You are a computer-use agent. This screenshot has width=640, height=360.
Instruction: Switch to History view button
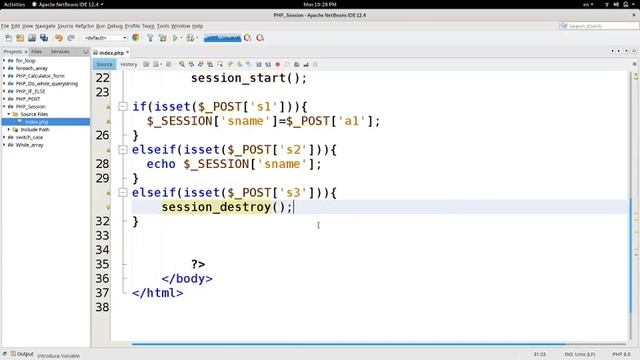pos(129,64)
